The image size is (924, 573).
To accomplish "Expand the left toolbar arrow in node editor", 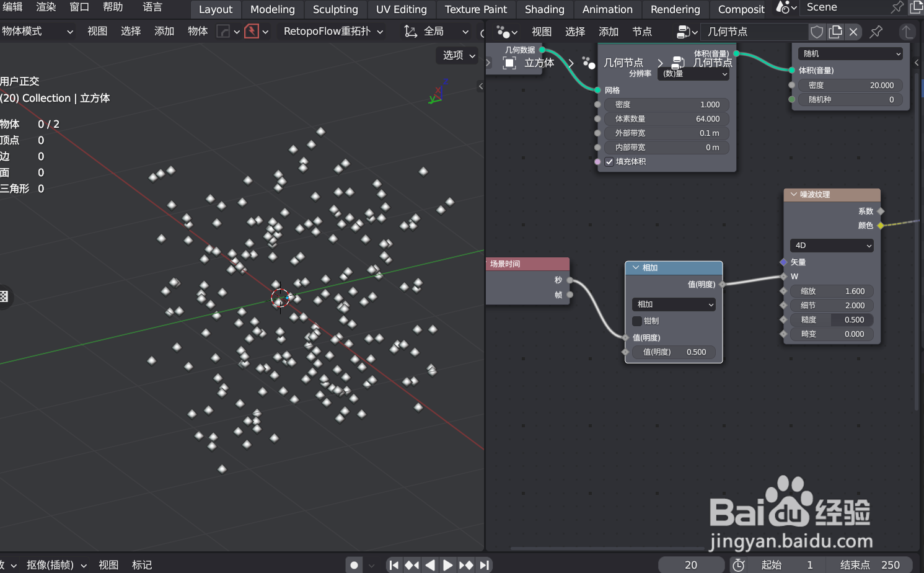I will (488, 63).
